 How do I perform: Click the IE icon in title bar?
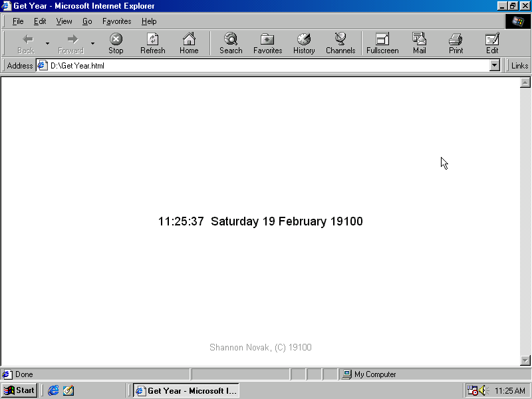(7, 6)
